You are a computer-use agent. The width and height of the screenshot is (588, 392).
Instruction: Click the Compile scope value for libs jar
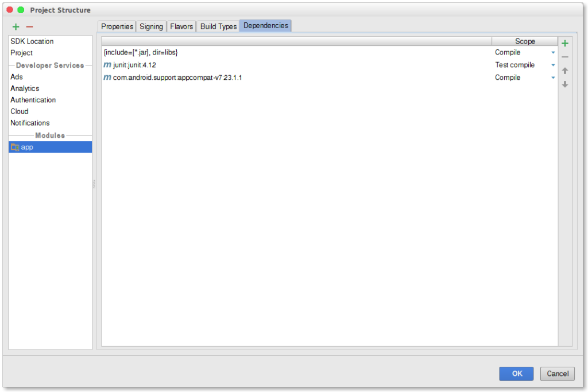tap(508, 52)
